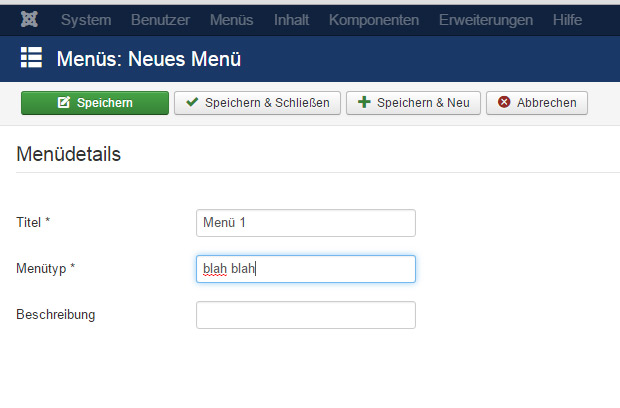The width and height of the screenshot is (620, 408).
Task: Open the Menüs dropdown menu
Action: pyautogui.click(x=231, y=20)
